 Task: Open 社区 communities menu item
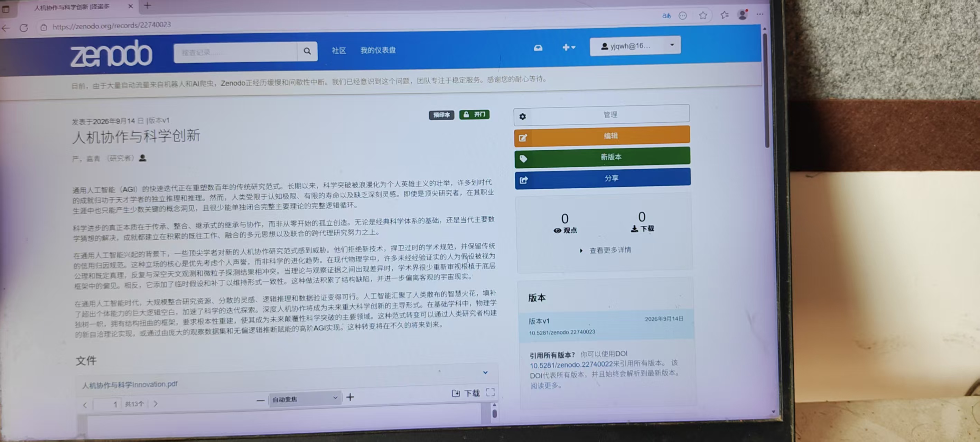click(x=338, y=50)
